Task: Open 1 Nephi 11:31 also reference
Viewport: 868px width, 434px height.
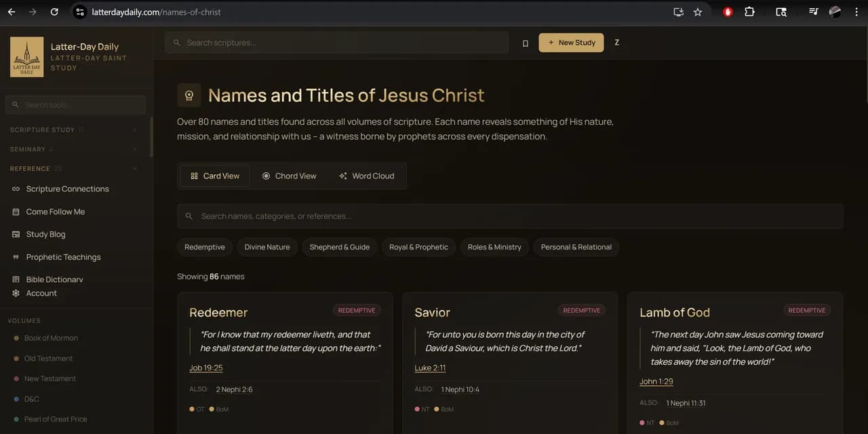Action: tap(686, 403)
